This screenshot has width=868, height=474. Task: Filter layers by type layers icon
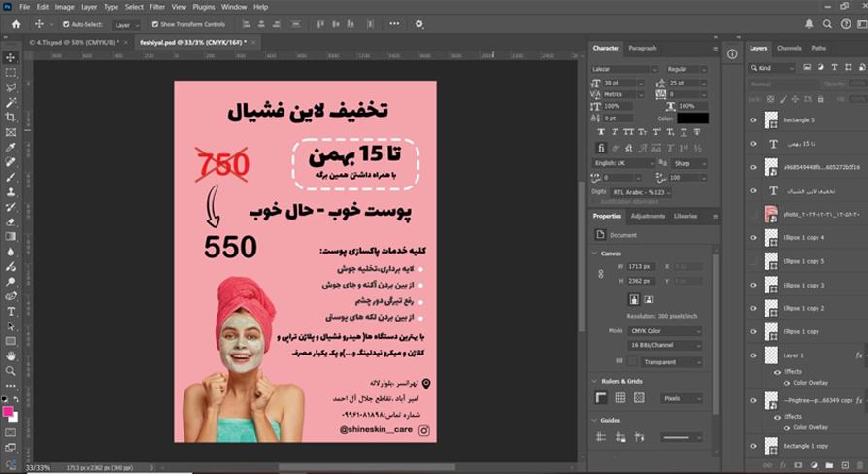tap(834, 68)
